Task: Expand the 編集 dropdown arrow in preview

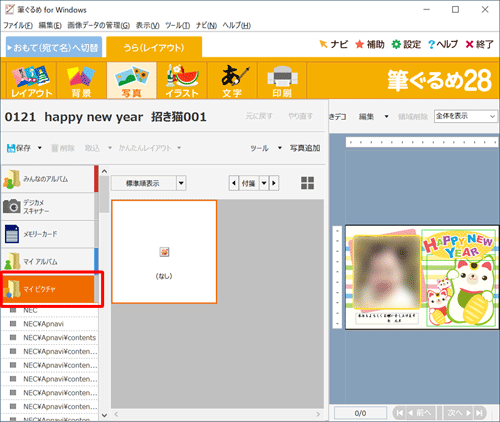Action: point(386,117)
